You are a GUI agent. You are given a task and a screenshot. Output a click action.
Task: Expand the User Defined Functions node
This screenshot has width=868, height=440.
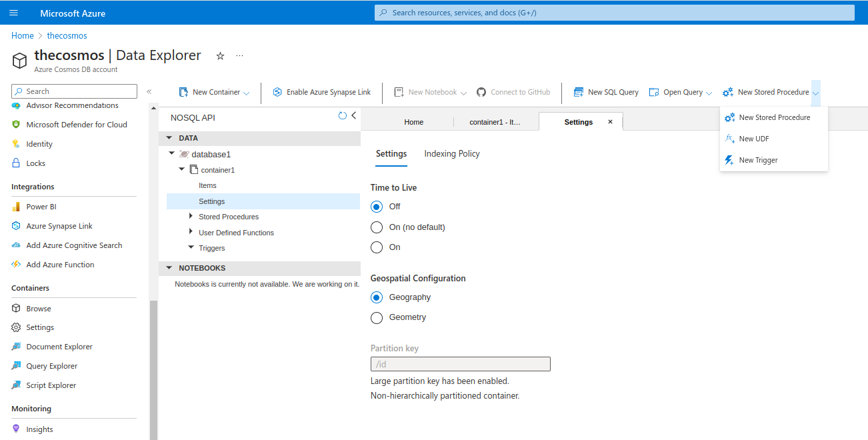pyautogui.click(x=191, y=232)
